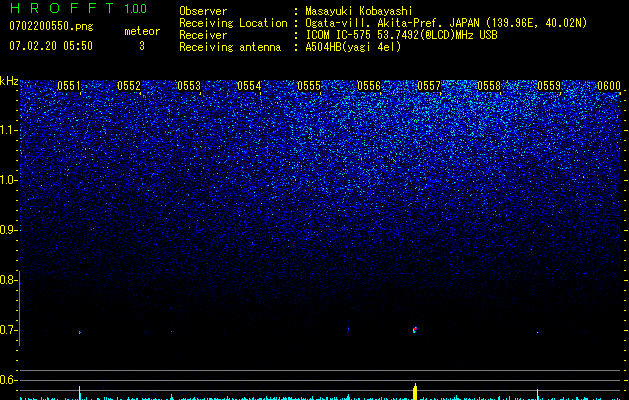Click the 1.0 kHz axis label

click(x=9, y=180)
